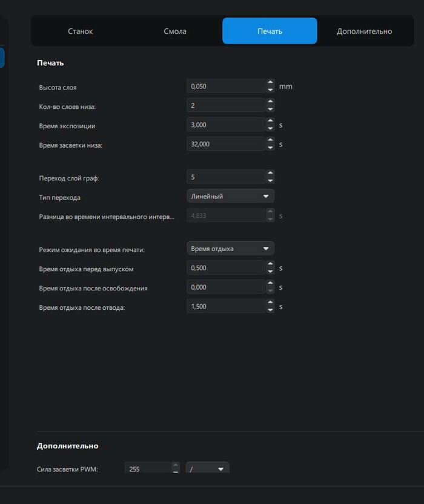
Task: Go to the Дополнительно tab
Action: click(364, 31)
